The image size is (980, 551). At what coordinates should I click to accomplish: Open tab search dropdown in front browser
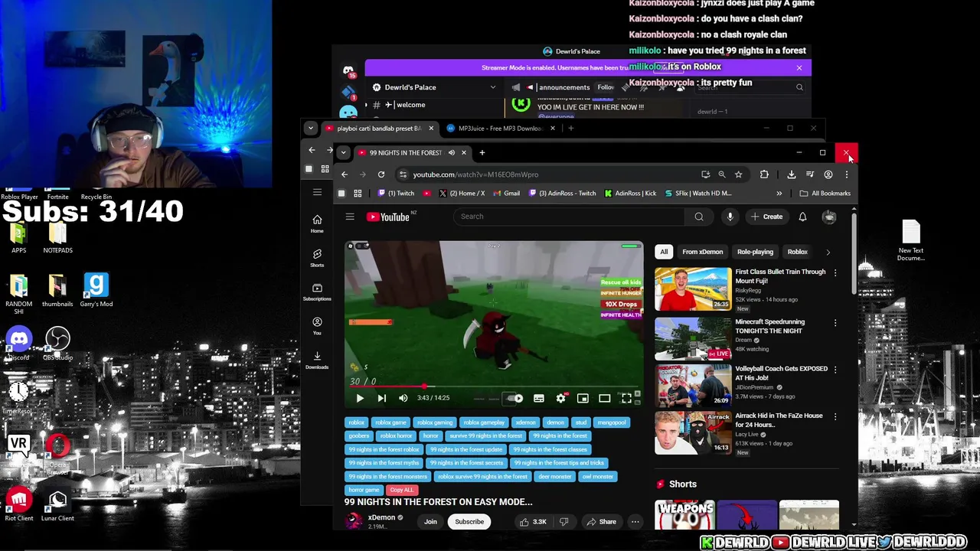(x=344, y=152)
